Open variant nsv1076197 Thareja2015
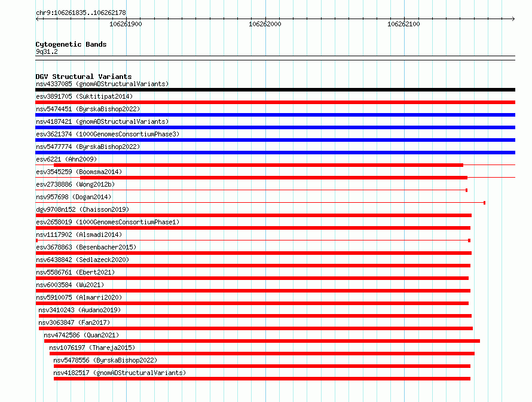The height and width of the screenshot is (402, 532). tap(92, 348)
